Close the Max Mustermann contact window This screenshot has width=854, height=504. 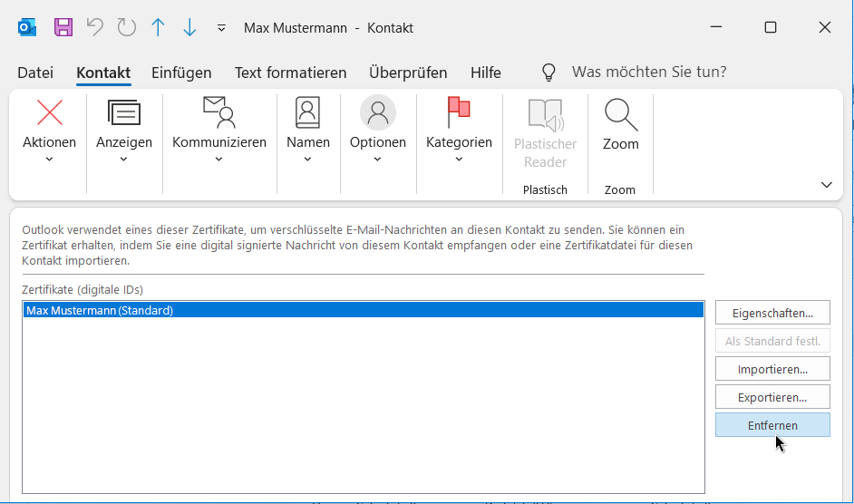825,27
